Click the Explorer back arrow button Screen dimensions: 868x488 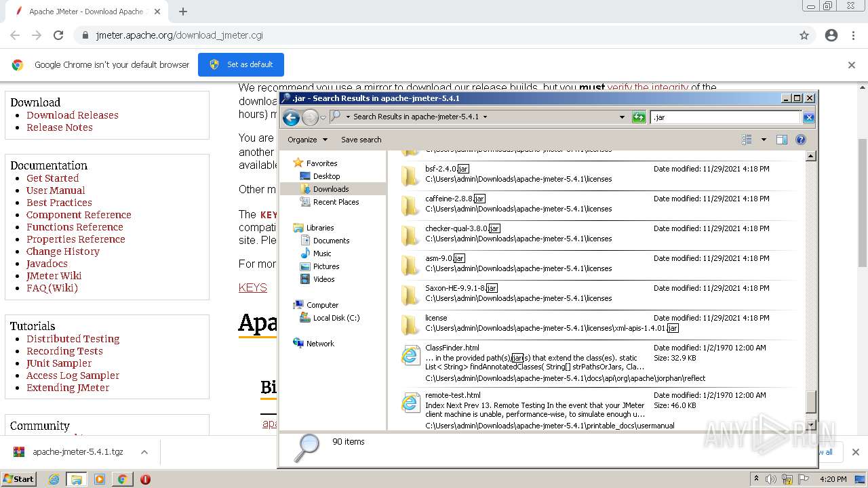click(x=291, y=117)
